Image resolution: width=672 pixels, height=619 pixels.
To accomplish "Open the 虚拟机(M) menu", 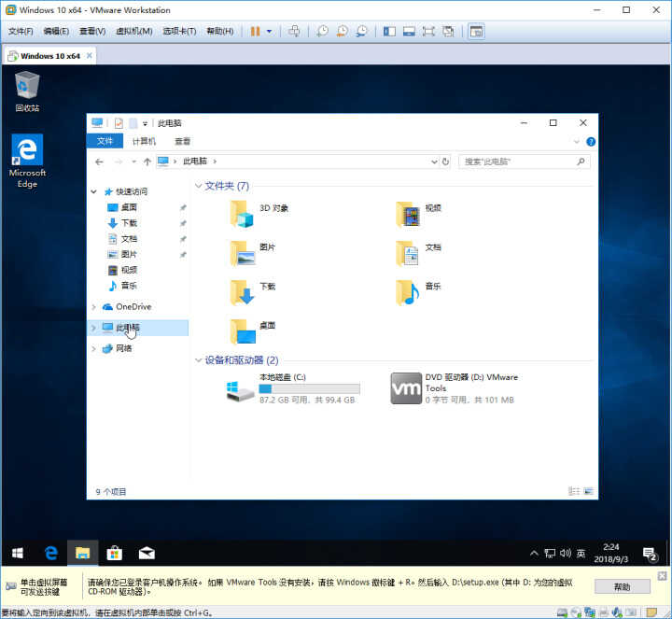I will [x=134, y=32].
